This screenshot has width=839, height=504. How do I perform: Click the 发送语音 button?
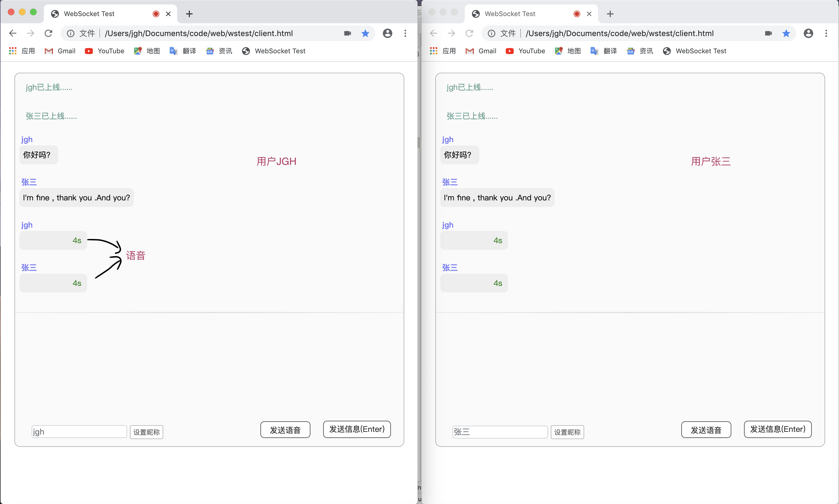click(x=285, y=429)
